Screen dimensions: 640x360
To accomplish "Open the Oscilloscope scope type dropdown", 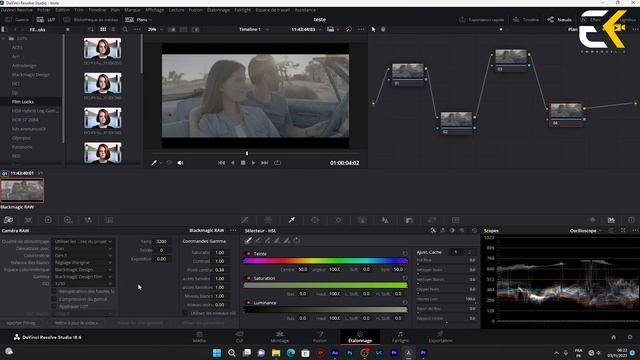I will [x=586, y=231].
